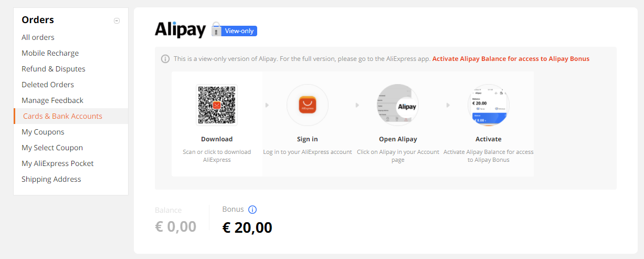Image resolution: width=644 pixels, height=259 pixels.
Task: Go to Mobile Recharge page
Action: 50,53
